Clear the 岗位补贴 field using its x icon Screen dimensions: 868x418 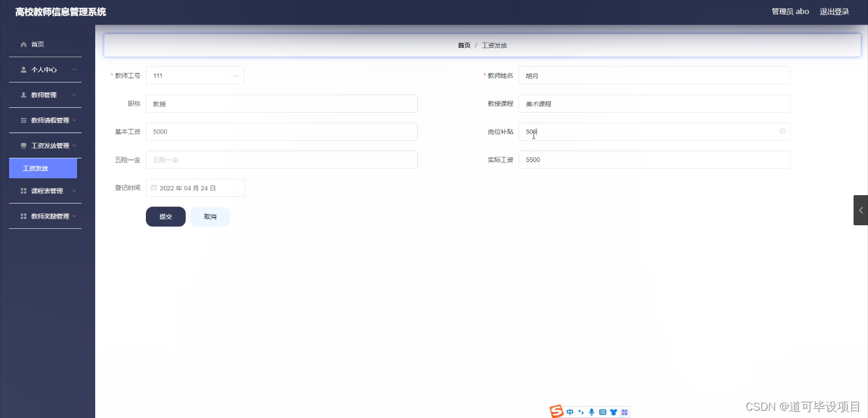coord(782,131)
